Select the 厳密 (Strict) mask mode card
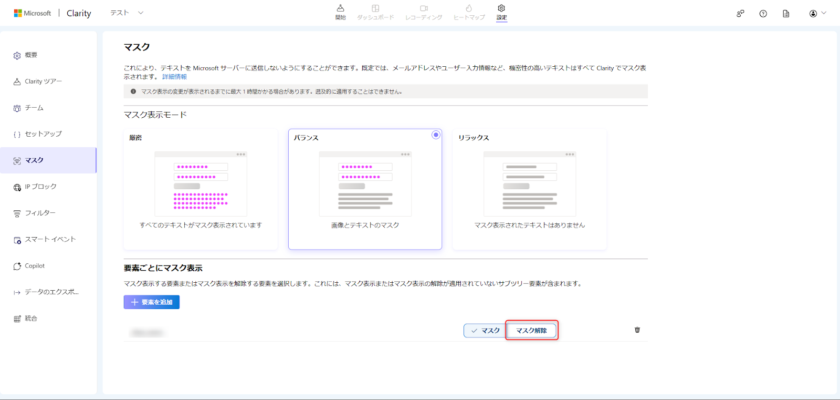 point(200,188)
